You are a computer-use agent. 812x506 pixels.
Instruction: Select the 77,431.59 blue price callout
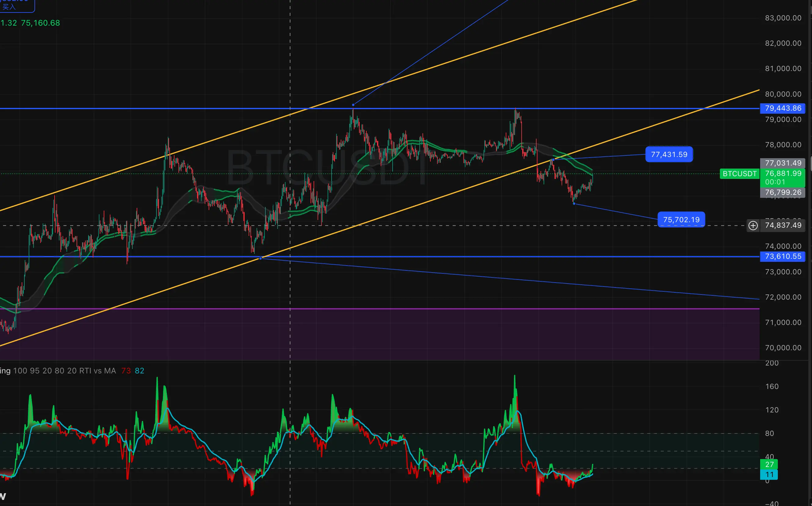(x=669, y=155)
